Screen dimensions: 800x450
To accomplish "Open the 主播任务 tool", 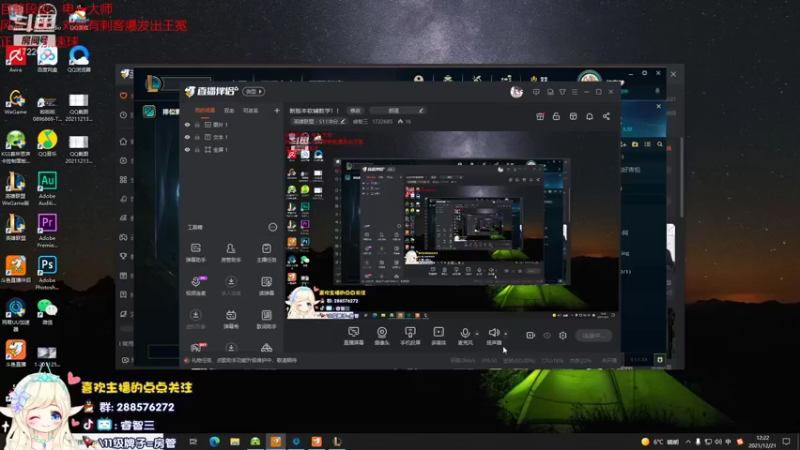I will click(x=266, y=253).
